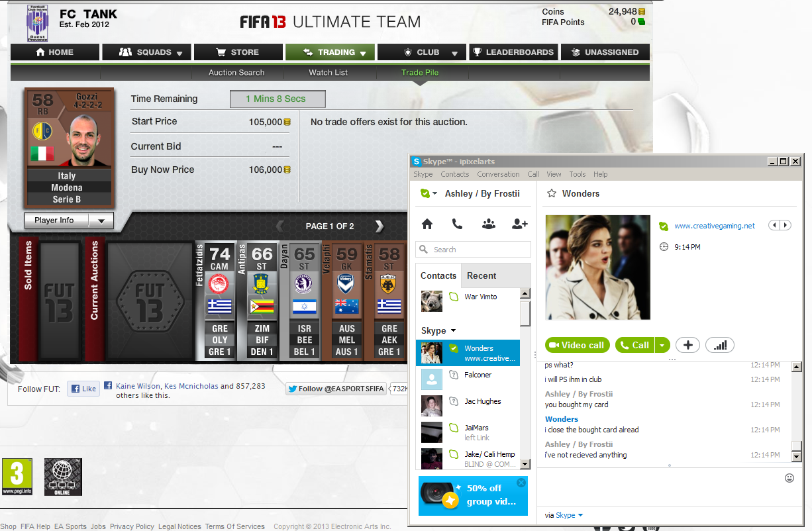
Task: Go to previous trade pile page
Action: click(280, 226)
